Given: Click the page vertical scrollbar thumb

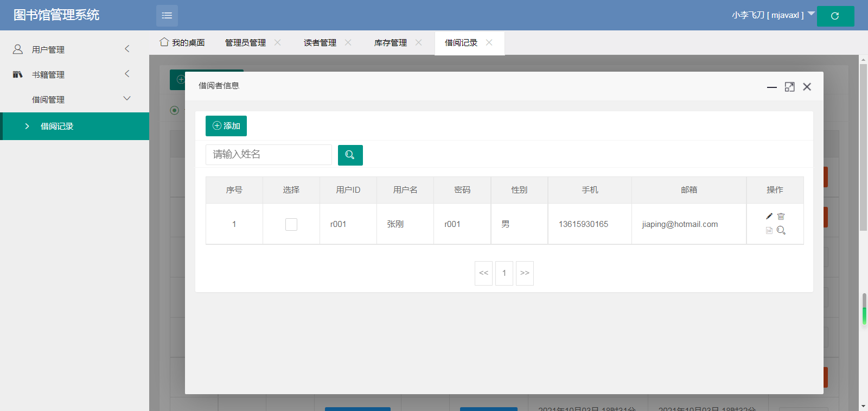Looking at the screenshot, I should tap(864, 148).
